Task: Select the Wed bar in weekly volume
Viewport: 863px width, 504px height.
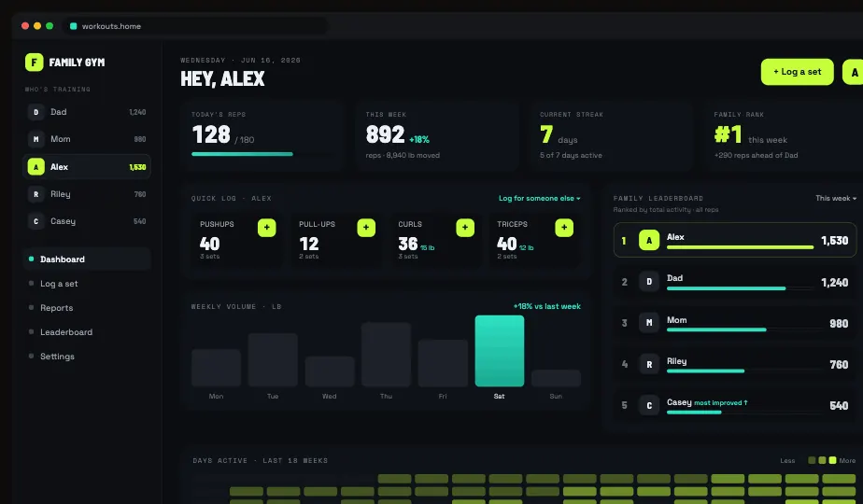Action: pos(329,371)
